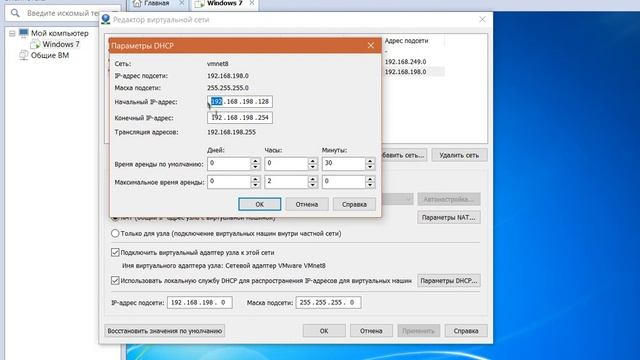Image resolution: width=640 pixels, height=360 pixels.
Task: Switch to the Главная tab
Action: tap(156, 3)
